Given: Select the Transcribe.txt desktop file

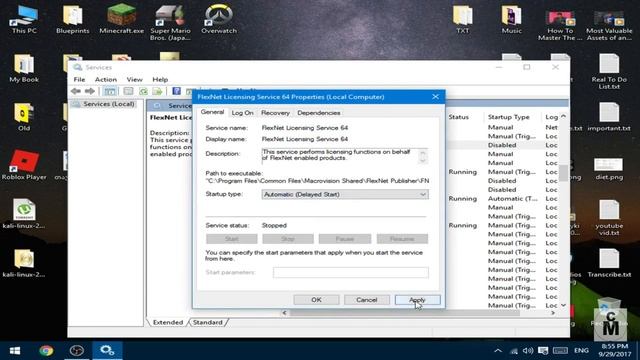Looking at the screenshot, I should 609,262.
